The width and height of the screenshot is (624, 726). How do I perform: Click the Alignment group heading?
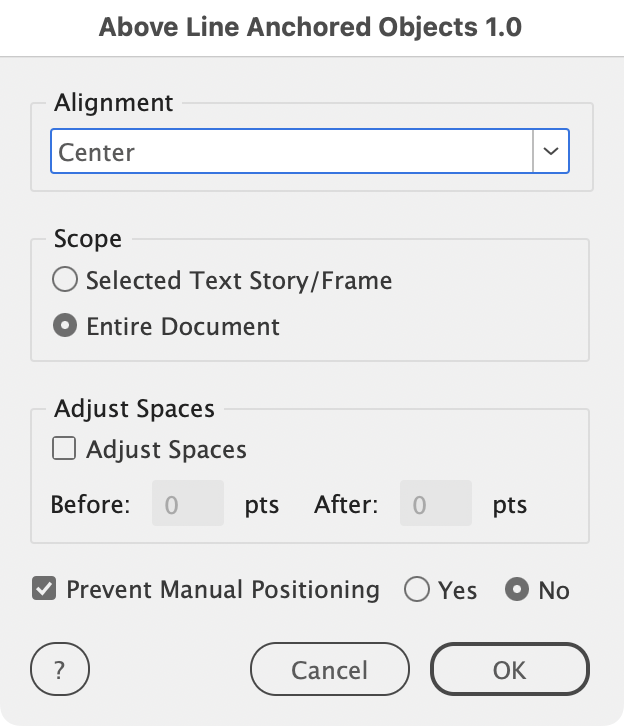pyautogui.click(x=114, y=103)
